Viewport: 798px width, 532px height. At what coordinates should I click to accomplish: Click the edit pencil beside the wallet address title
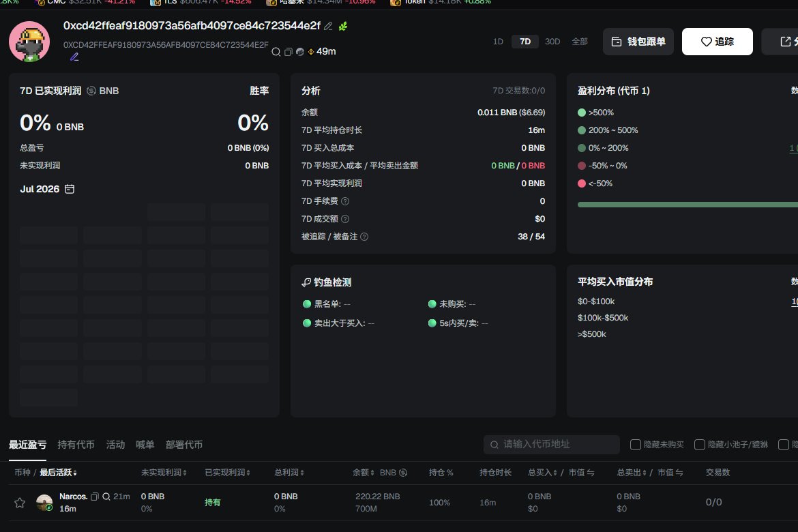(x=328, y=26)
